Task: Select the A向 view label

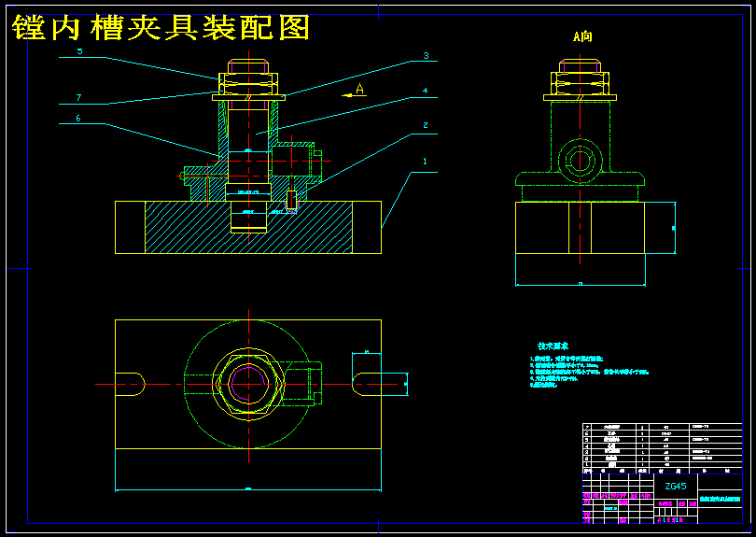Action: click(x=582, y=36)
